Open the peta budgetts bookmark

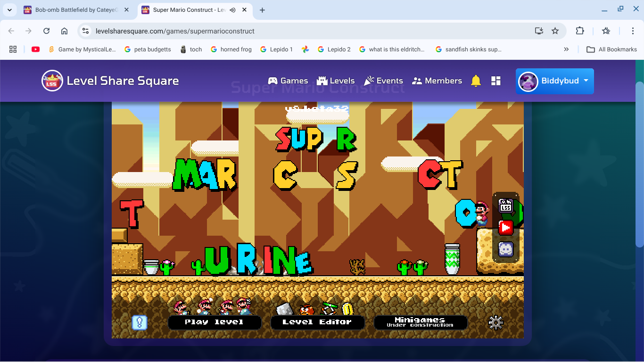tap(148, 49)
